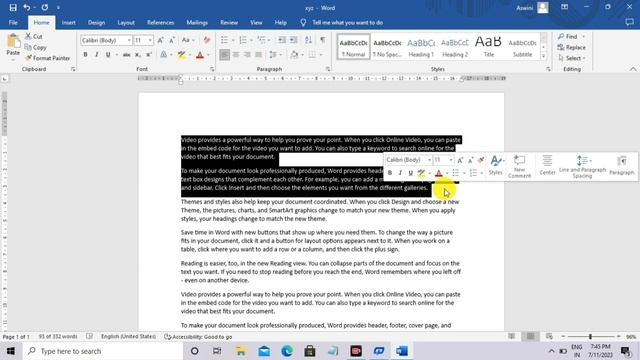Increase font size with the ribbon Grow Font icon
Image resolution: width=640 pixels, height=360 pixels.
pos(160,40)
